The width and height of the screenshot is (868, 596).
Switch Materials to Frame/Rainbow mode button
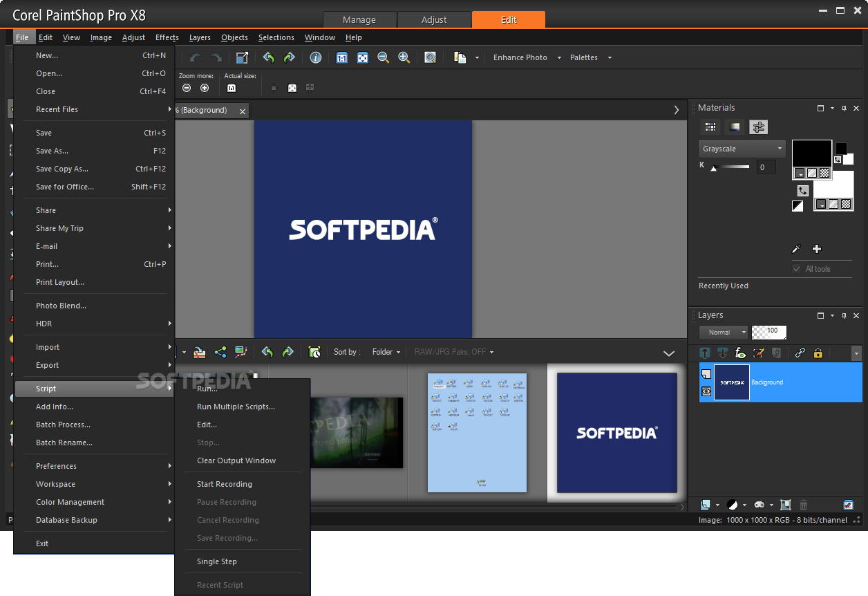[735, 127]
